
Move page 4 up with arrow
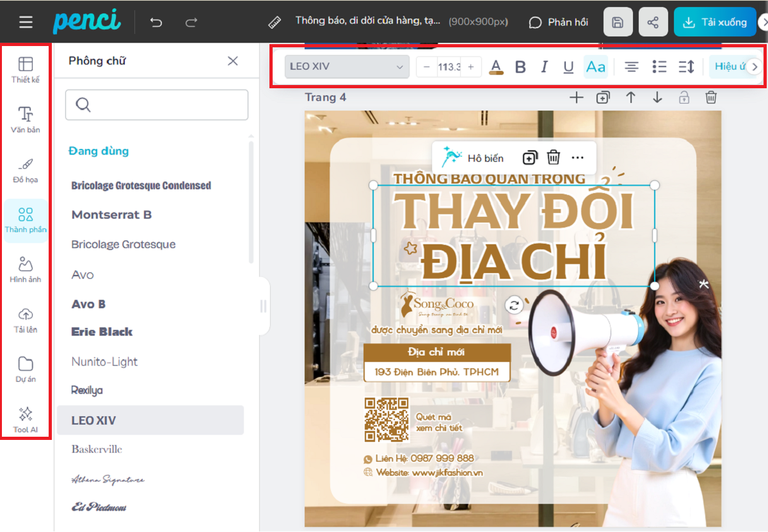630,97
